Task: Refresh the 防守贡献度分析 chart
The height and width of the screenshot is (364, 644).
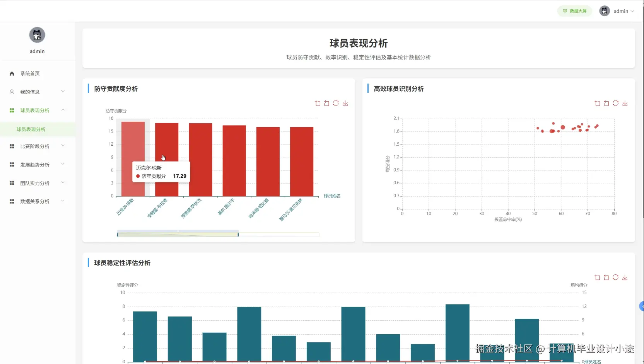Action: 336,103
